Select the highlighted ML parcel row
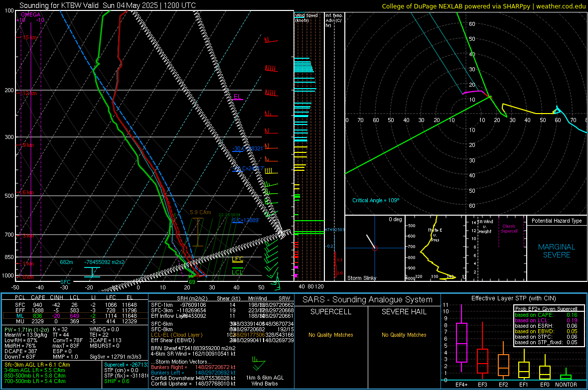The height and width of the screenshot is (390, 588). pos(75,316)
